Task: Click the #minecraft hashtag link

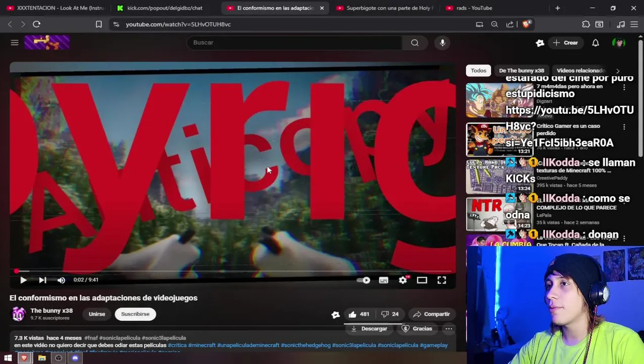Action: point(202,345)
